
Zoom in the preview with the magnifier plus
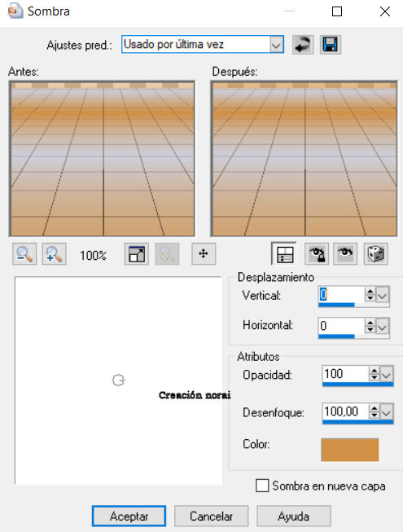point(54,254)
